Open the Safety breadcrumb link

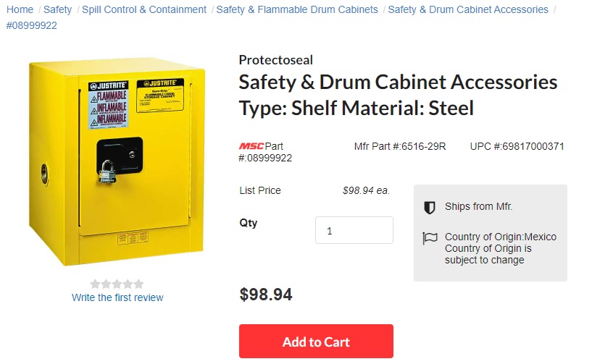[x=58, y=9]
